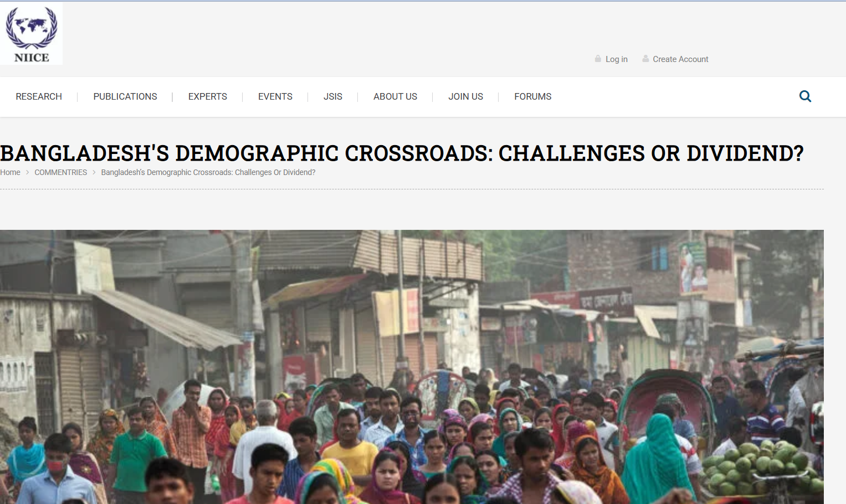Click the NIICE globe logo

point(31,34)
